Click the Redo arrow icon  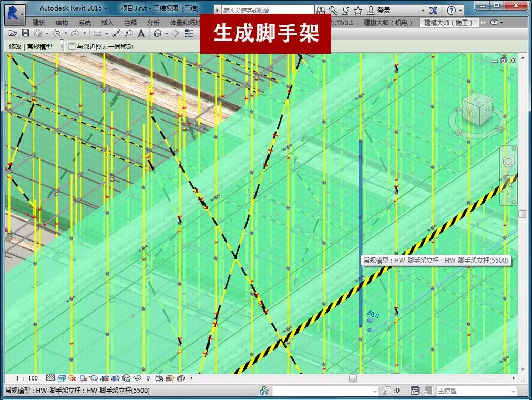tap(75, 33)
